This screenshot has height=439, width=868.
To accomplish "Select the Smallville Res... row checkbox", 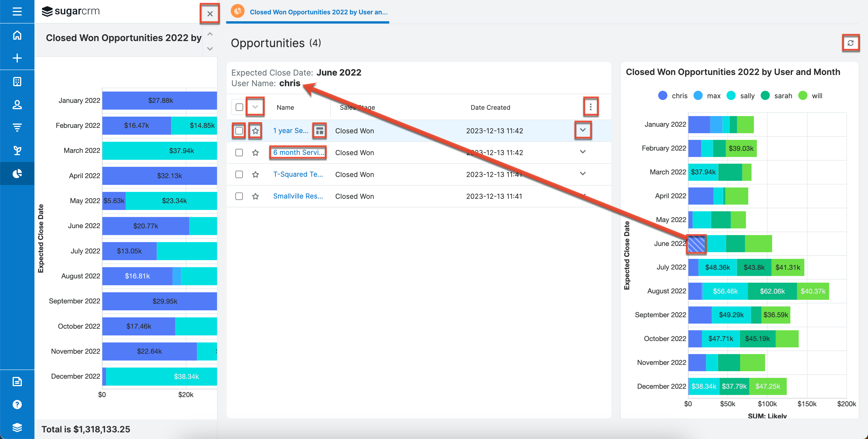I will coord(239,196).
